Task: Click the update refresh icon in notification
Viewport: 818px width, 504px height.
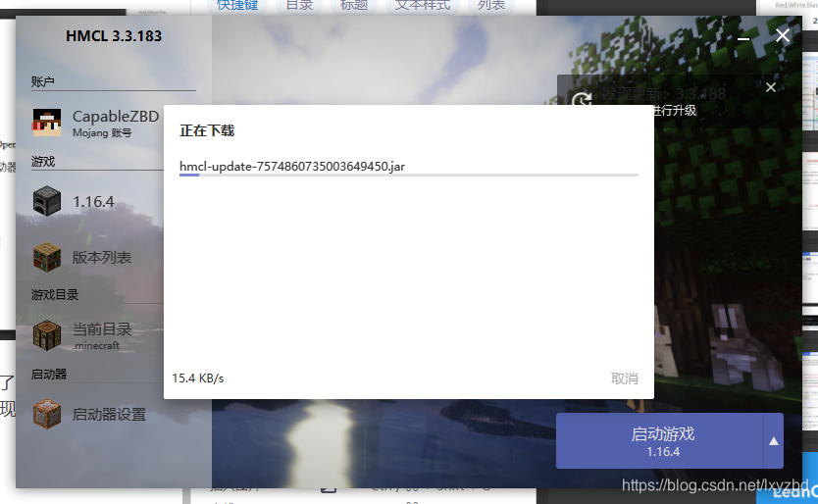Action: (582, 101)
